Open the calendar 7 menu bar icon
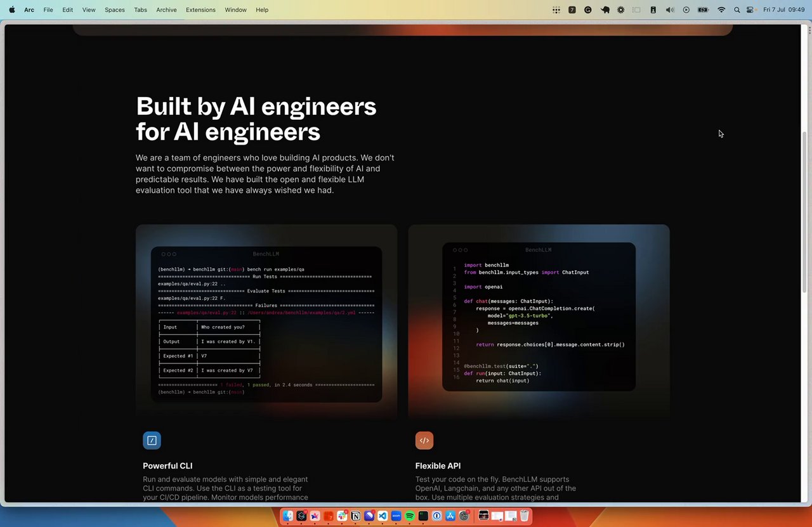 (x=572, y=10)
